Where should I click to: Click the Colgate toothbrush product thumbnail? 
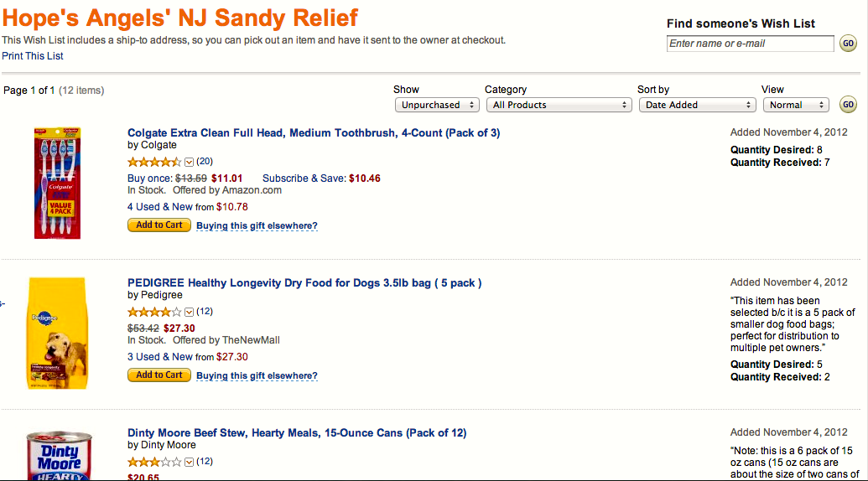point(57,183)
